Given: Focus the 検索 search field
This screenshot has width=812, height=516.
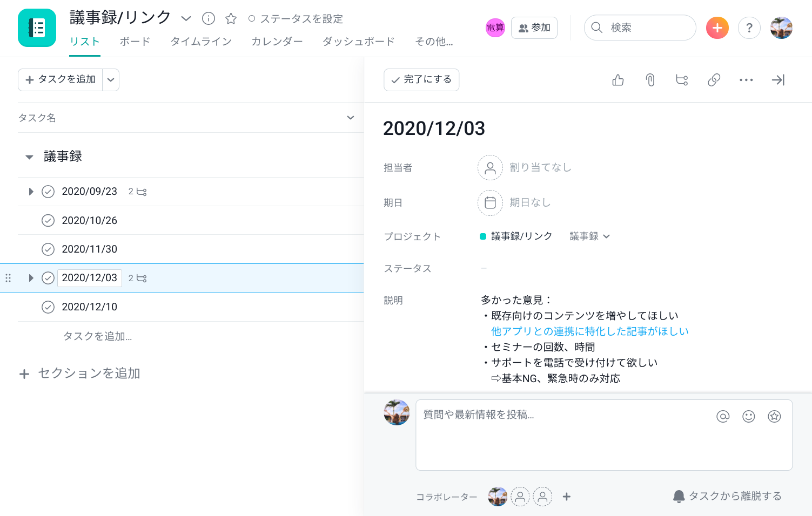Looking at the screenshot, I should pyautogui.click(x=640, y=28).
